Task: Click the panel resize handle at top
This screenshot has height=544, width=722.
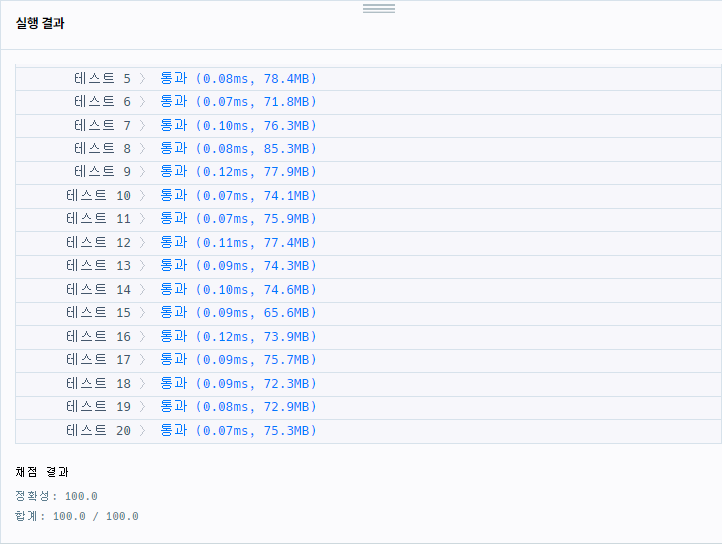Action: coord(378,8)
